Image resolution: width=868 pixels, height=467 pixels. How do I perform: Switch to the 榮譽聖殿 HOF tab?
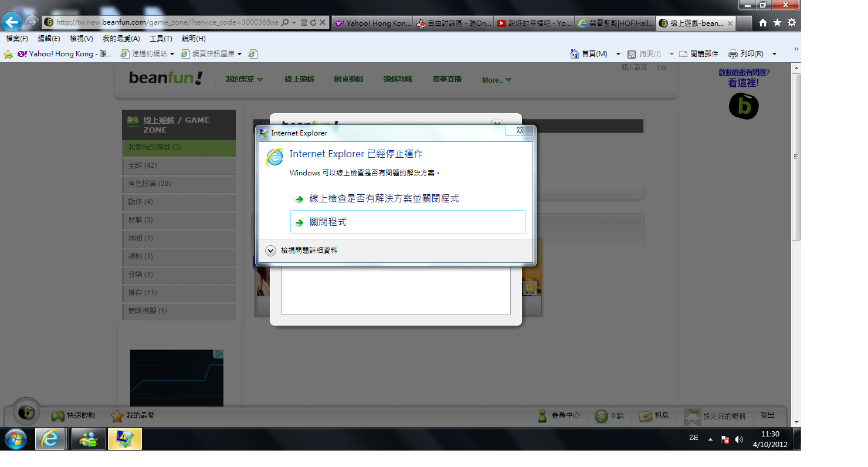pos(615,23)
